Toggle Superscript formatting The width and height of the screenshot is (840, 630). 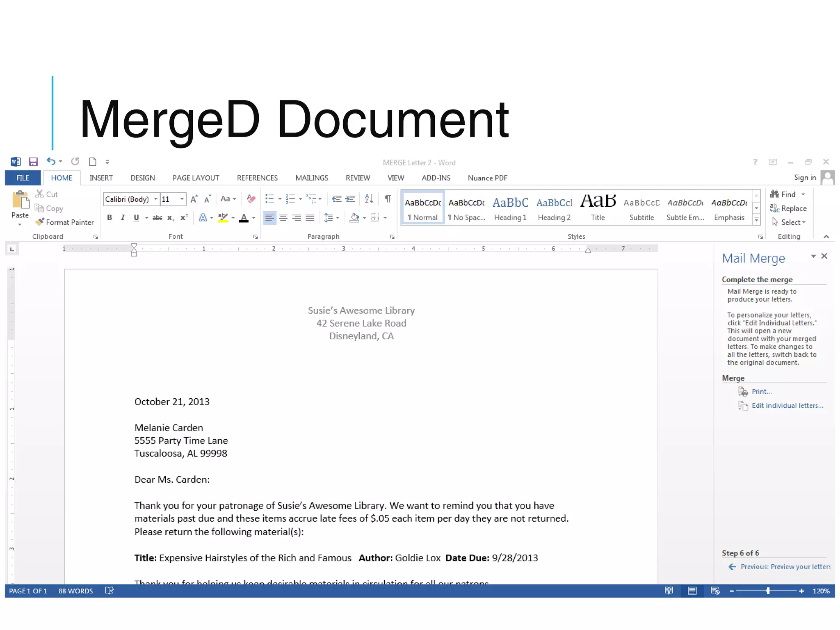184,218
